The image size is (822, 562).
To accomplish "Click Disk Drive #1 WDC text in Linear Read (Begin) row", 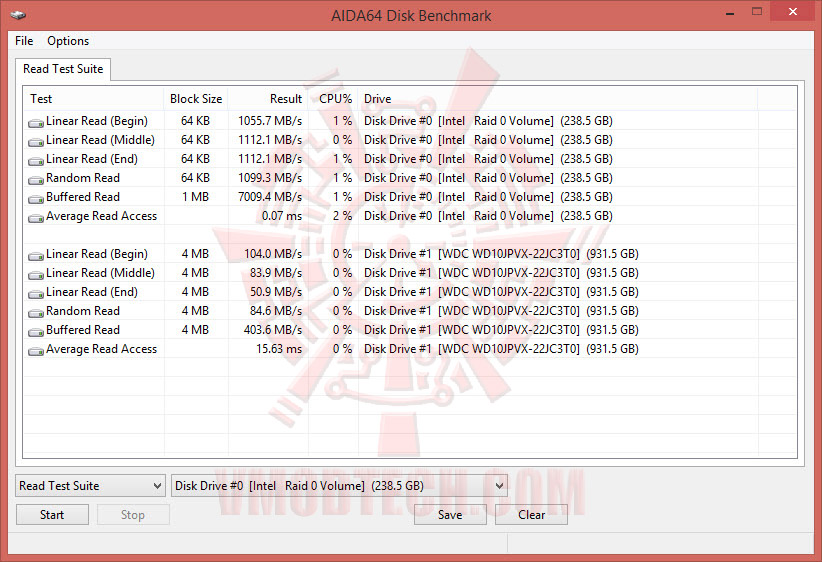I will point(501,254).
